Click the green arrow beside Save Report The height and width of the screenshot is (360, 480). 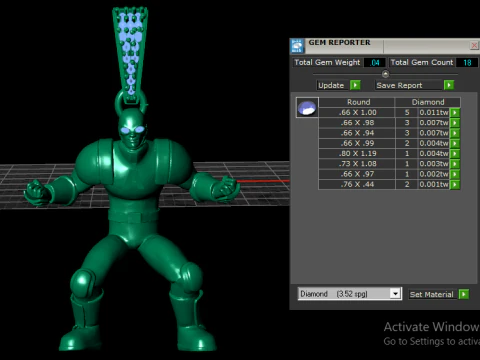pyautogui.click(x=449, y=85)
